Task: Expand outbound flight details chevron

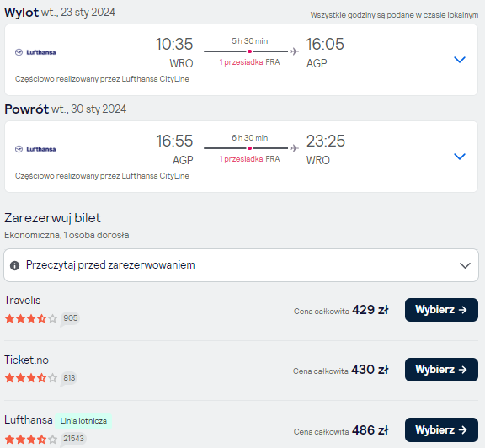Action: [x=460, y=60]
